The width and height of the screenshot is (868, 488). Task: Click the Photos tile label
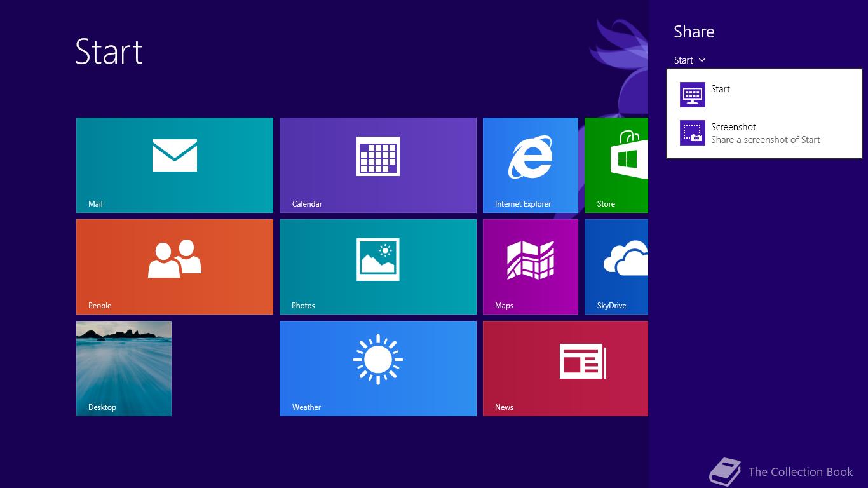303,306
